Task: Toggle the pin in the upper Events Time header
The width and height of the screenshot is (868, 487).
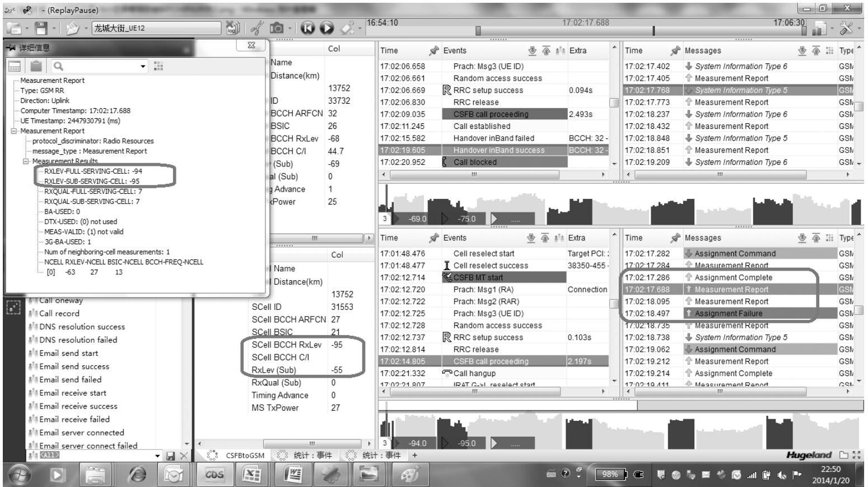Action: [434, 50]
